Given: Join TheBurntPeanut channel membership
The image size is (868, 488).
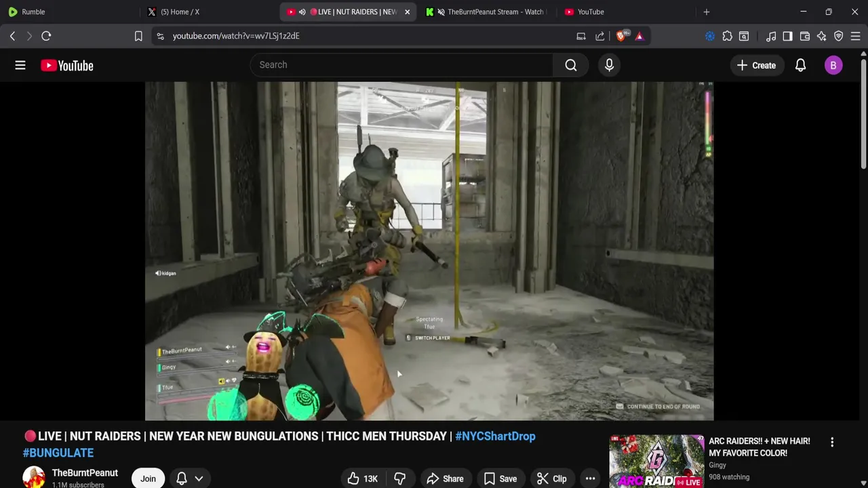Looking at the screenshot, I should (148, 479).
